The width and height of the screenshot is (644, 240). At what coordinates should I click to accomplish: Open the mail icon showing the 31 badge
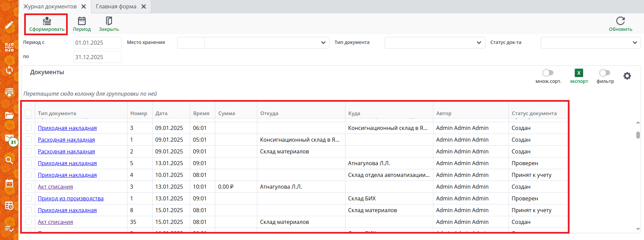[9, 138]
